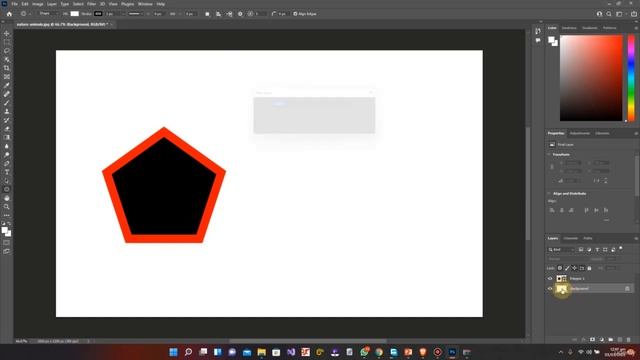Open the path alignment icon in options bar

click(x=218, y=14)
